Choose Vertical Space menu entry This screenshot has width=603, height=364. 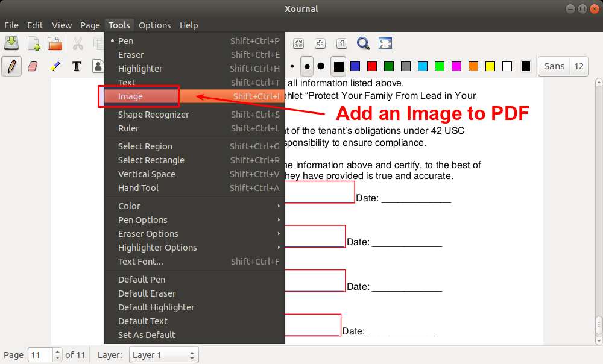click(x=194, y=174)
